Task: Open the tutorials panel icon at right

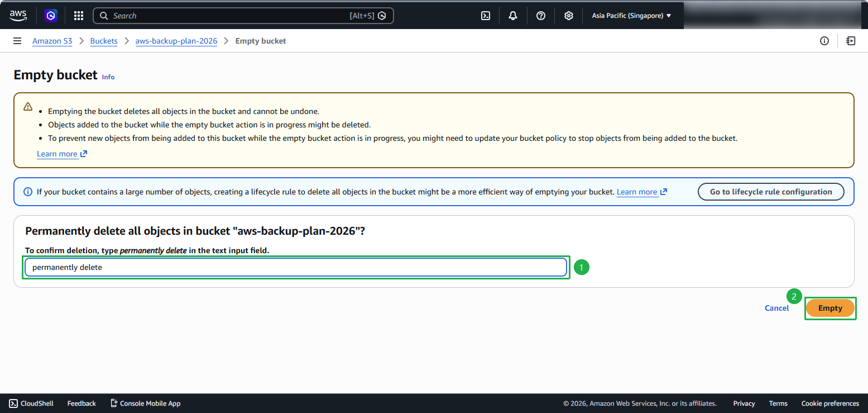Action: click(851, 41)
